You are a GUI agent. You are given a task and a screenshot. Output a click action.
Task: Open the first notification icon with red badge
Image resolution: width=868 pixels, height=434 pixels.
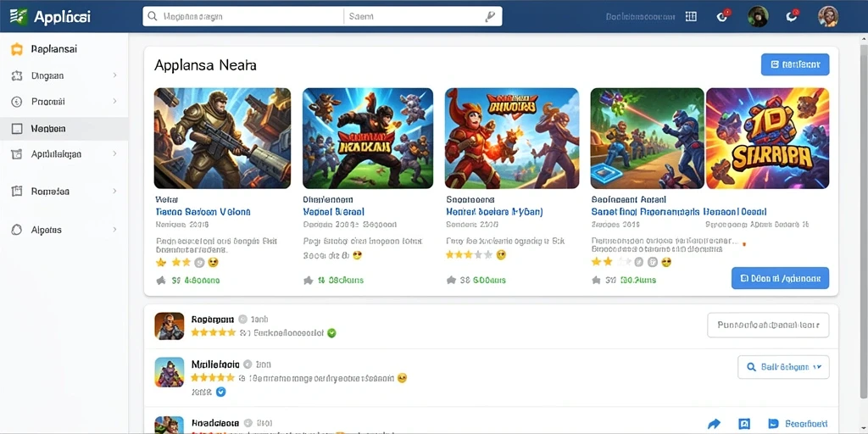(723, 16)
